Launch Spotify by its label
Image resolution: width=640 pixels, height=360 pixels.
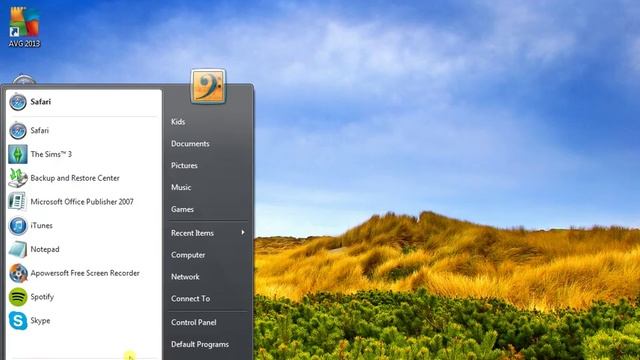[42, 297]
